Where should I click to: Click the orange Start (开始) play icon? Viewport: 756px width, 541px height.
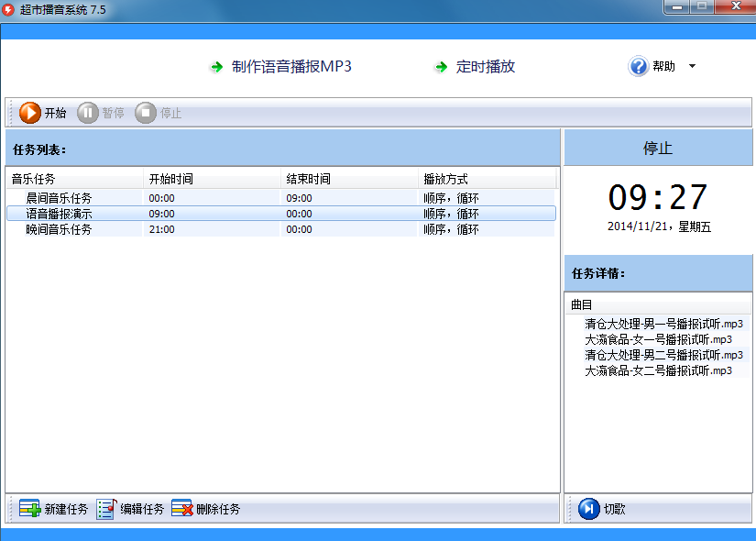click(x=30, y=113)
